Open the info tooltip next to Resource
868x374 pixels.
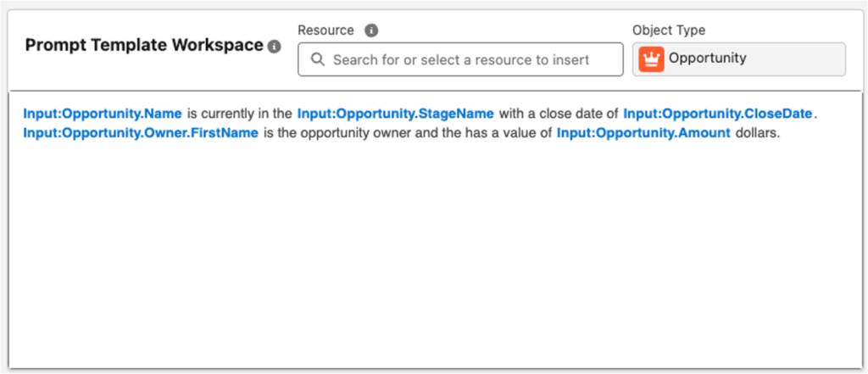pyautogui.click(x=371, y=31)
